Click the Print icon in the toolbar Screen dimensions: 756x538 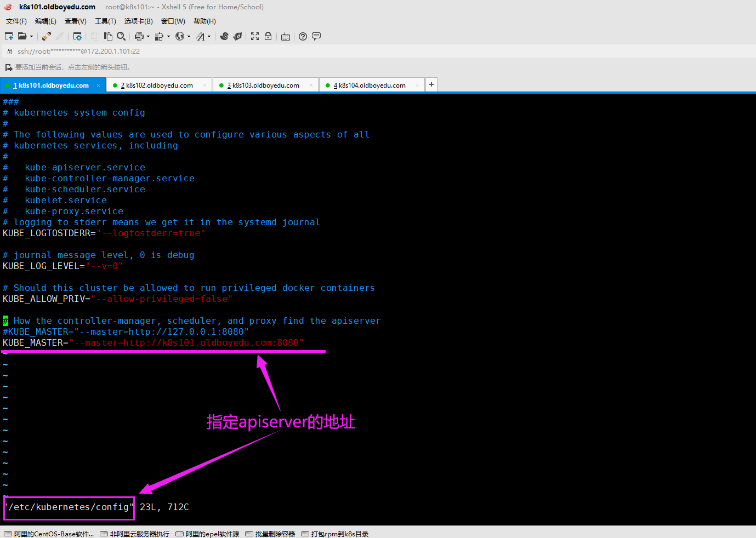(x=138, y=36)
